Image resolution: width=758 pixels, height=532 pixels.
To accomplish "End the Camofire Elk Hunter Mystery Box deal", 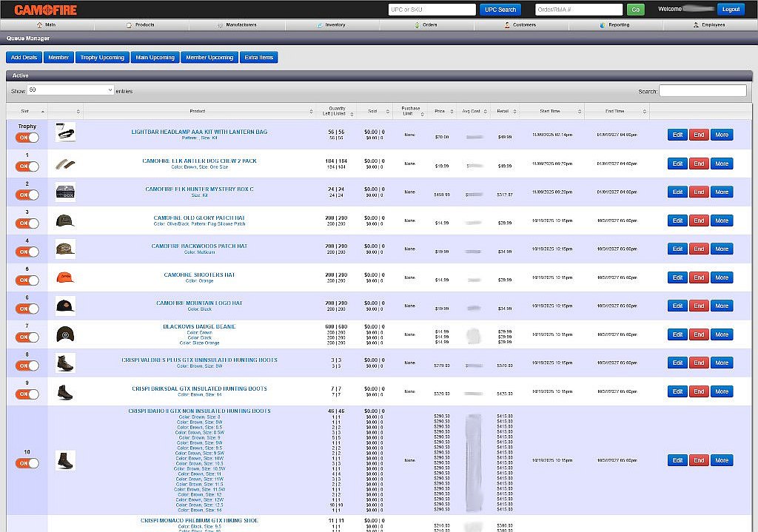I will point(698,192).
